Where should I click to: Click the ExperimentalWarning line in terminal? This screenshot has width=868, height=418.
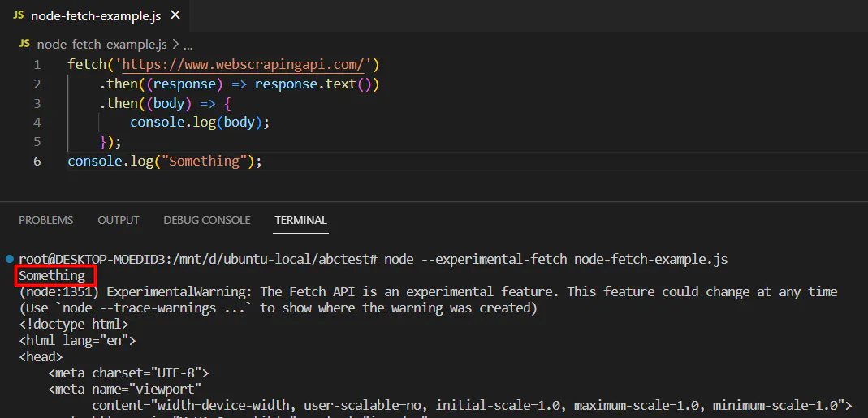pos(428,291)
